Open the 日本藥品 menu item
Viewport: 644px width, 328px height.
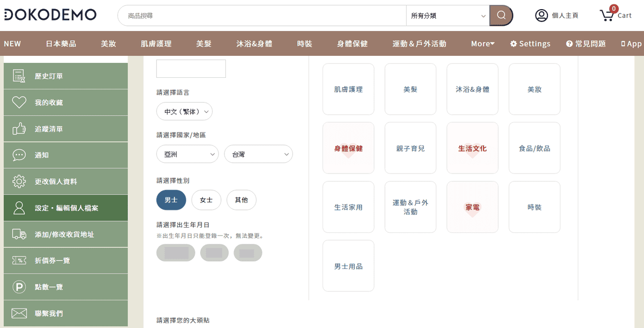[61, 43]
